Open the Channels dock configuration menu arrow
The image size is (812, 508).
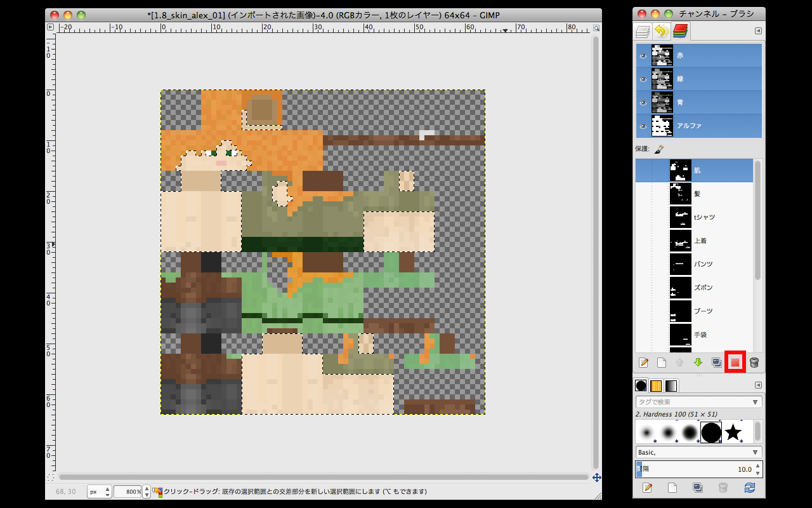coord(758,31)
